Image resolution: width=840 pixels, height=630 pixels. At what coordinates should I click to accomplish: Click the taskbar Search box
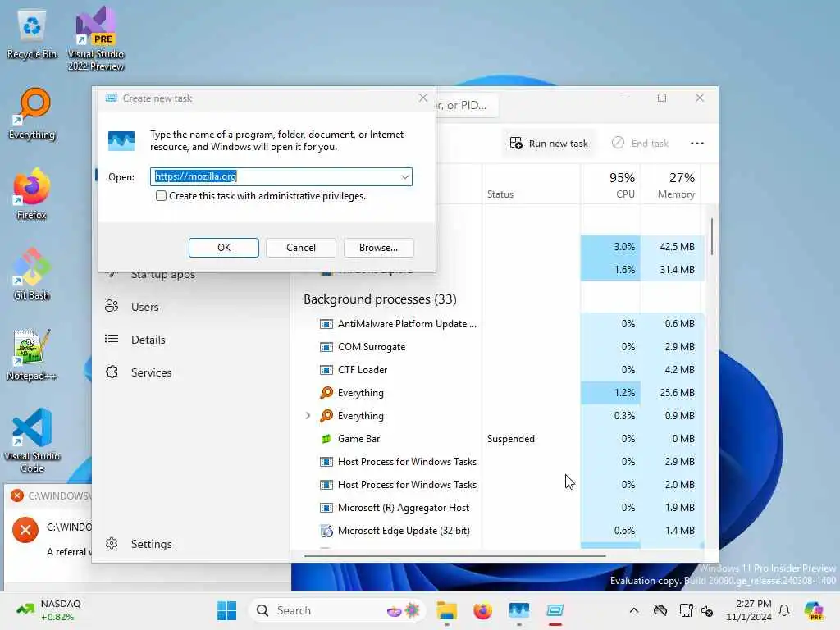[337, 610]
